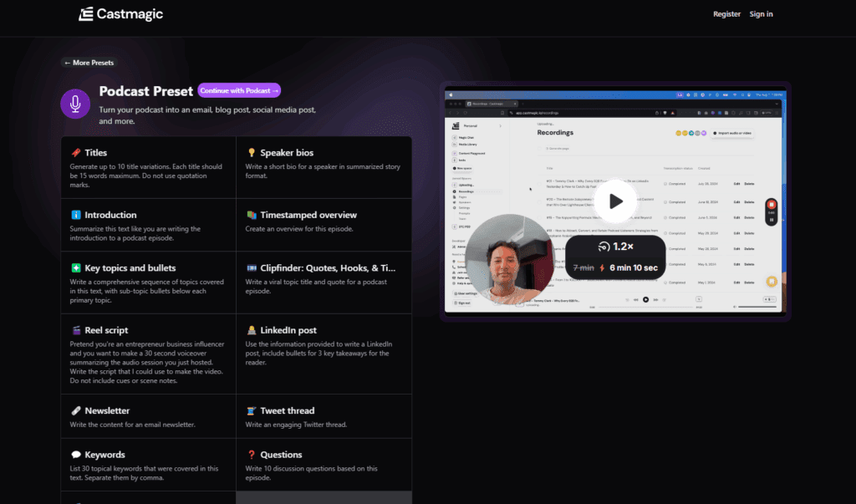Select the checkbox beside the first recording row
This screenshot has height=504, width=856.
pos(539,184)
